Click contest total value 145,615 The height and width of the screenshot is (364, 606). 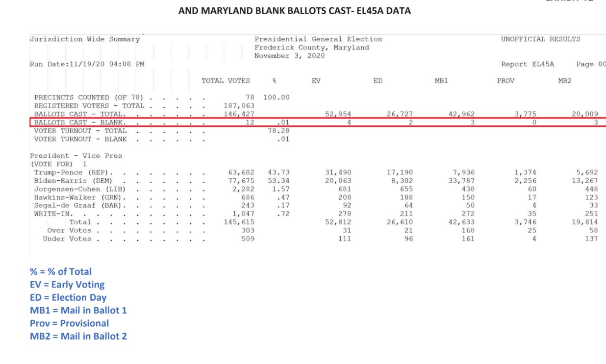point(239,222)
